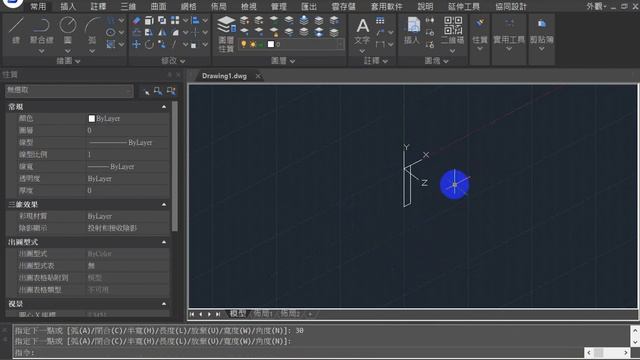Select the blue filled circle in the drawing

click(x=454, y=184)
